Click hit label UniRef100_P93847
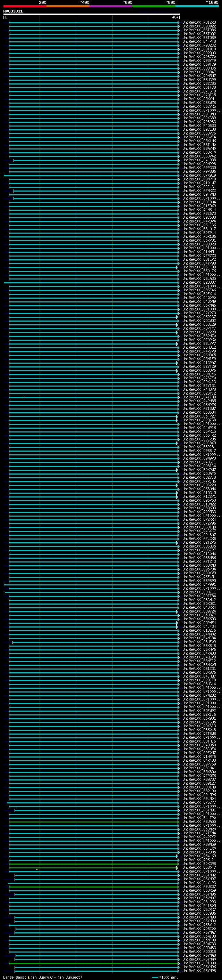This screenshot has width=222, height=980. (x=199, y=72)
